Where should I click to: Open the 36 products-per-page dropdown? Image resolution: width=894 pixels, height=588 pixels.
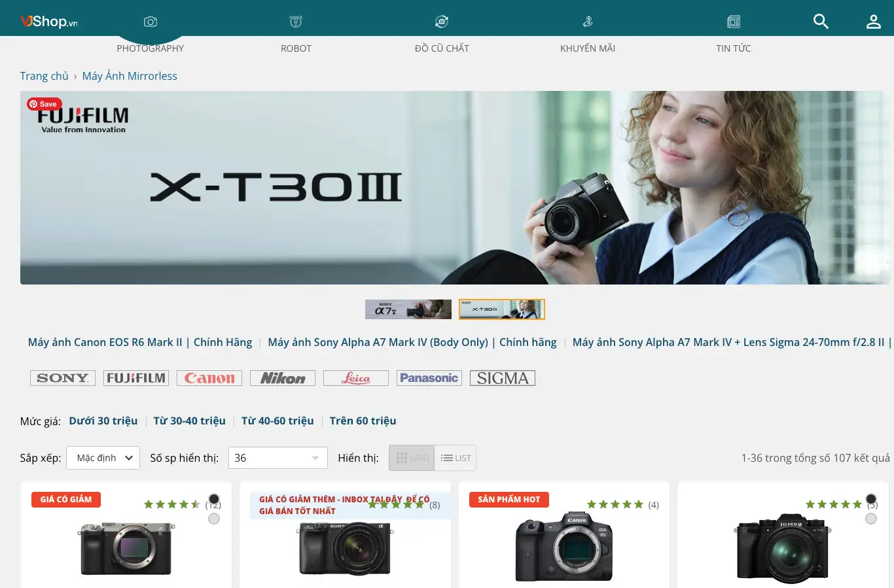coord(277,458)
